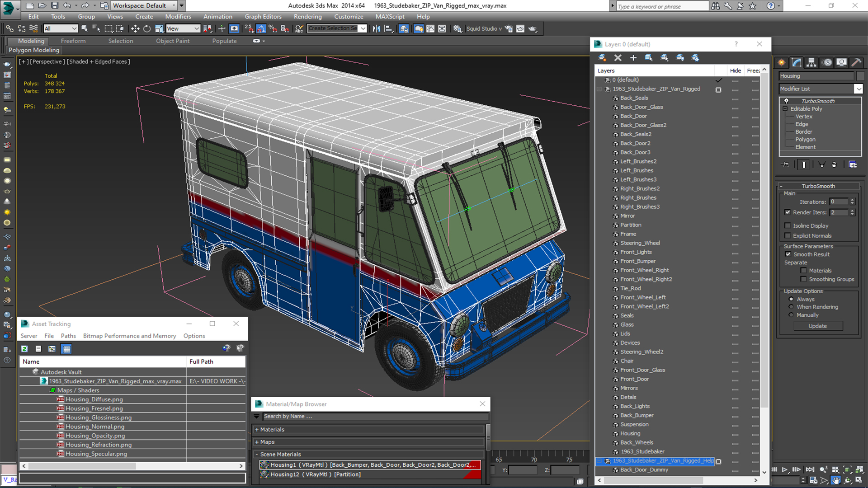Toggle Render Iters checkbox
This screenshot has width=868, height=488.
(x=788, y=212)
